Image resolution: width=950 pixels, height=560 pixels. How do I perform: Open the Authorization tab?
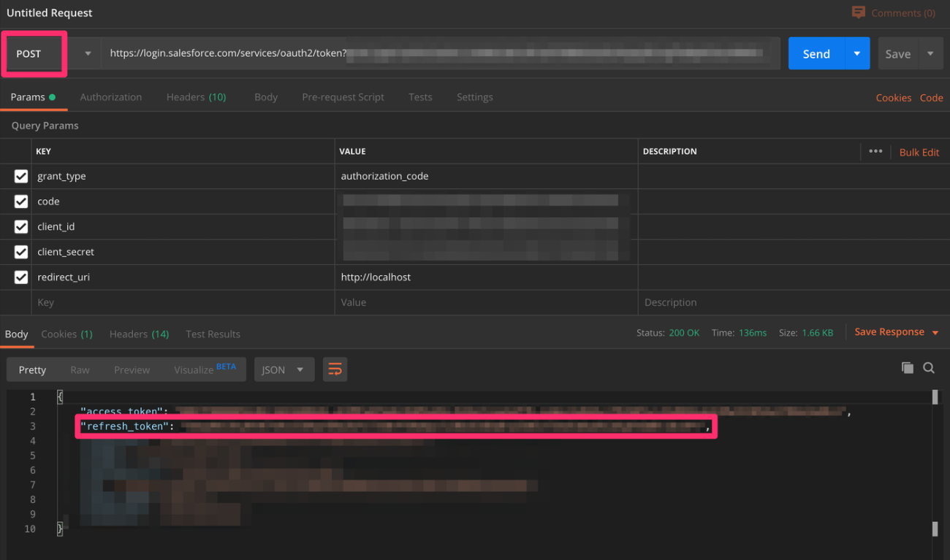tap(111, 97)
